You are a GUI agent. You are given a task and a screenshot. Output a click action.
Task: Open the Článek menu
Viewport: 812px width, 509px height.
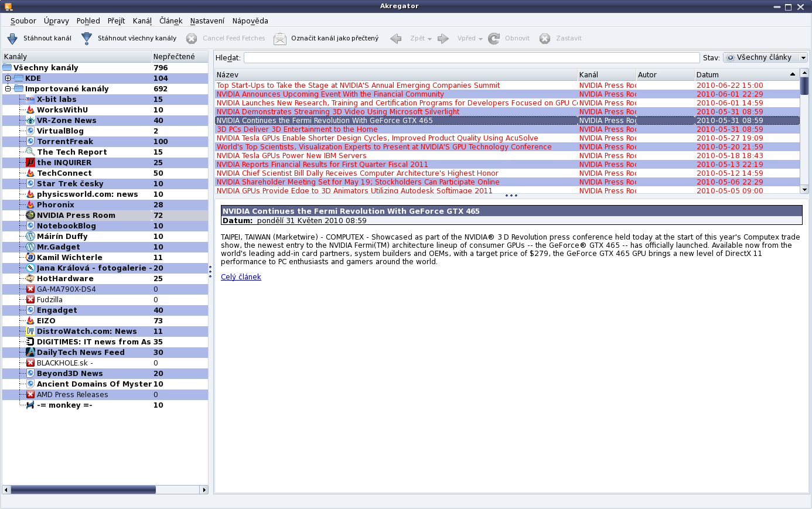pos(171,21)
